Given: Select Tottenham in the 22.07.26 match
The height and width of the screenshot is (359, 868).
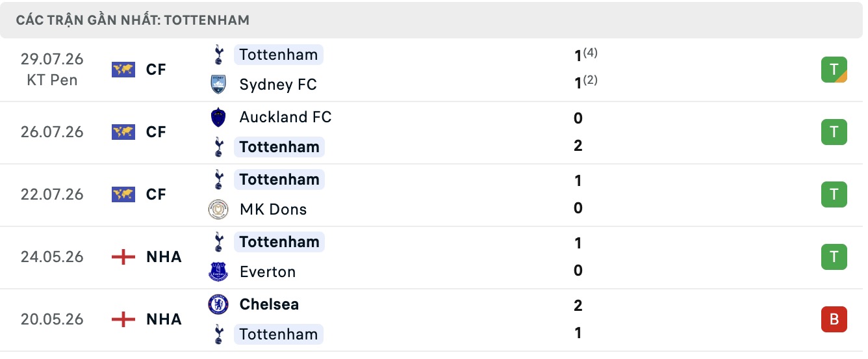Looking at the screenshot, I should [279, 179].
